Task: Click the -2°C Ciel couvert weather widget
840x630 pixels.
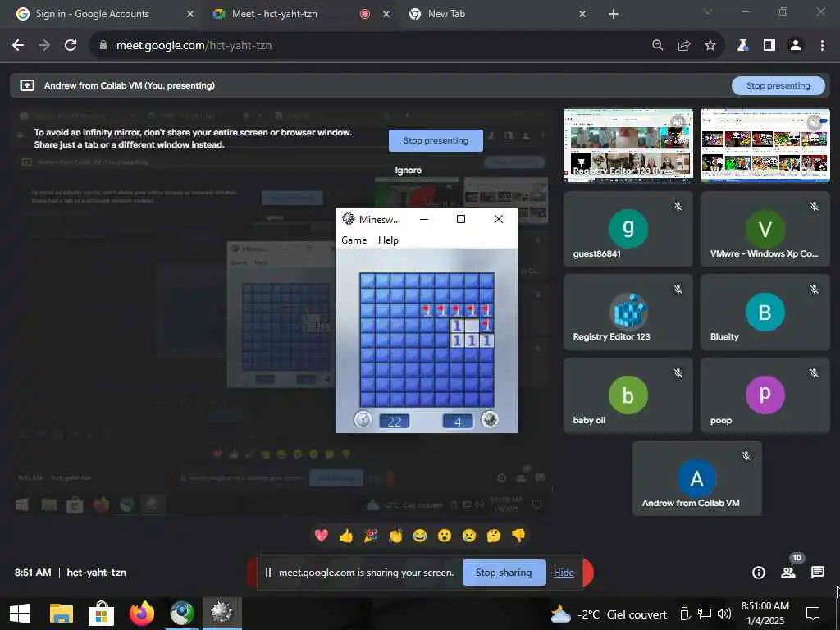Action: (609, 614)
